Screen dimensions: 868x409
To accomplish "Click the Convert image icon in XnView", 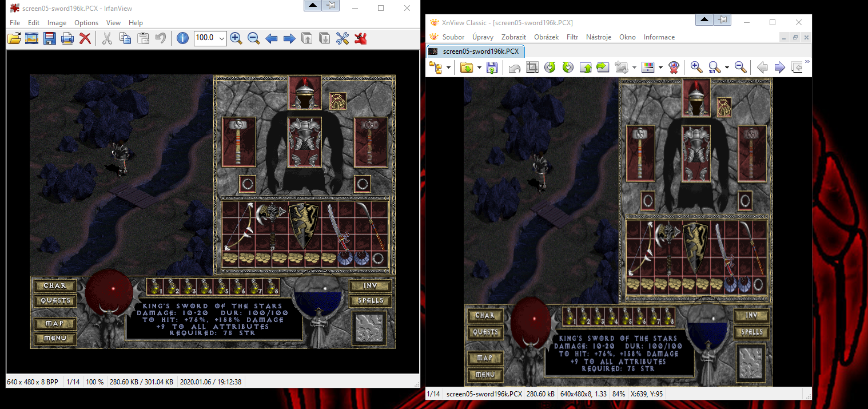I will [622, 67].
